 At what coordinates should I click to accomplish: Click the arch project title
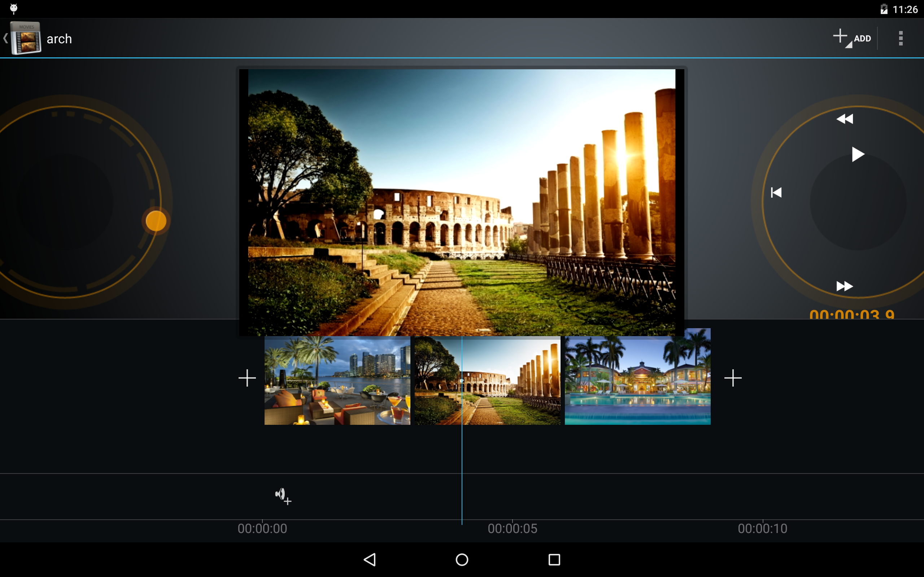click(59, 39)
